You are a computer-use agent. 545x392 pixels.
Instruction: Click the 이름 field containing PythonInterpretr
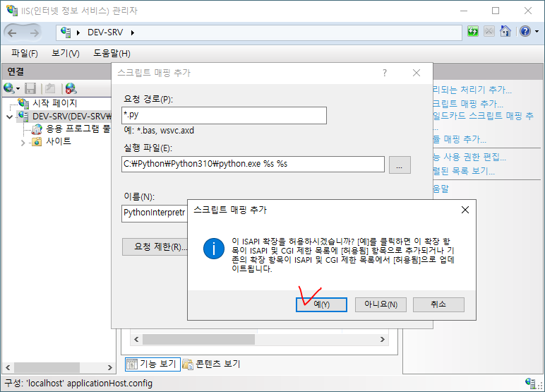pos(155,213)
